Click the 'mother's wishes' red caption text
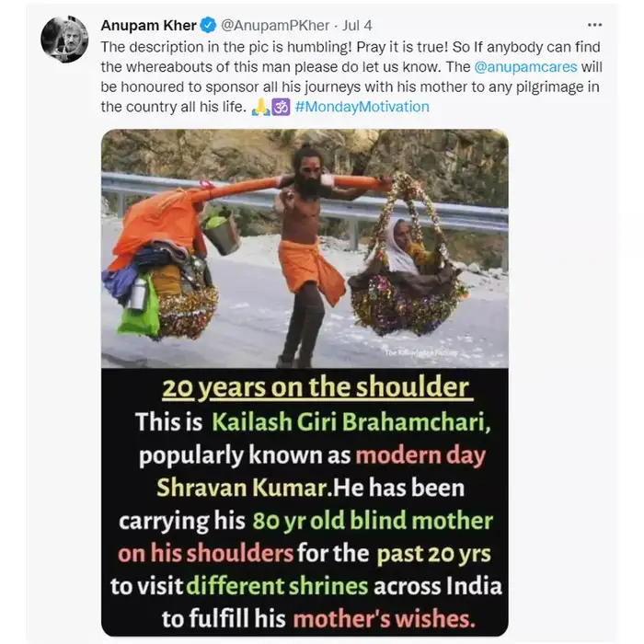 coord(384,619)
